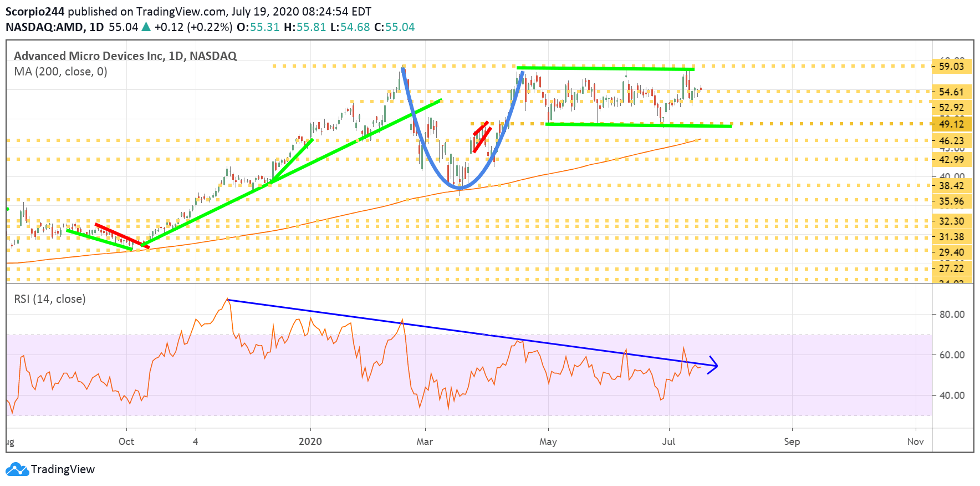Select the MA (200, close, 0) indicator label
This screenshot has width=980, height=486.
click(60, 72)
